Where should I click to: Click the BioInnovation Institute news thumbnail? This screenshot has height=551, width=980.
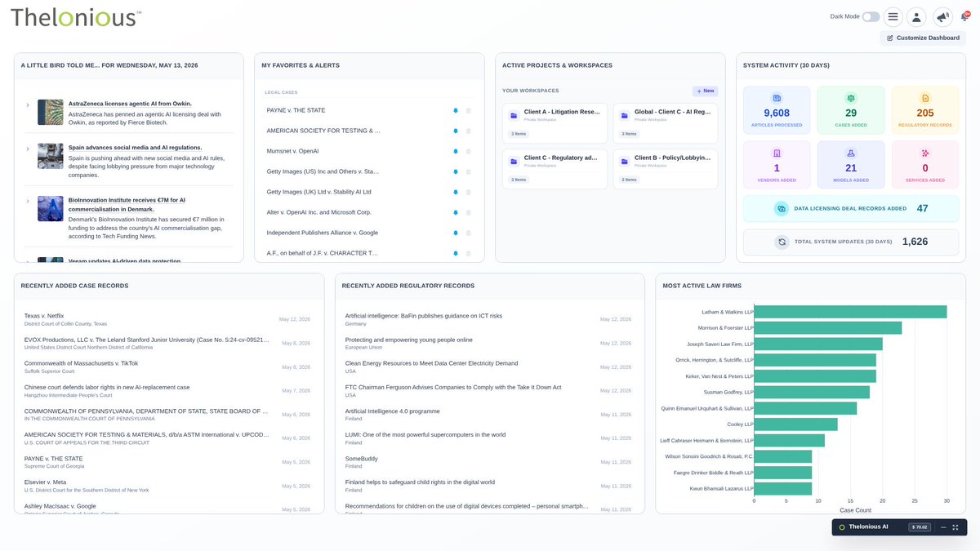point(51,208)
